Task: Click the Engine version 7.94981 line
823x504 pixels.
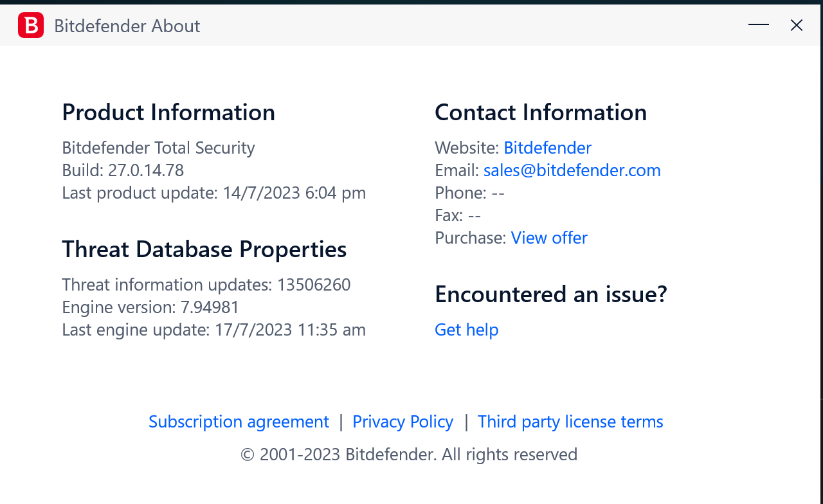Action: click(x=150, y=307)
